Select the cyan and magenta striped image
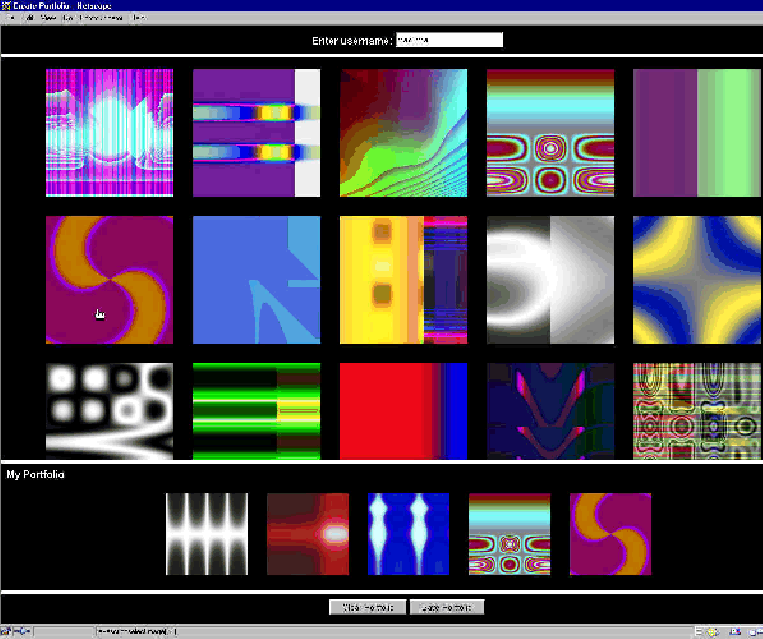The width and height of the screenshot is (763, 639). point(109,133)
